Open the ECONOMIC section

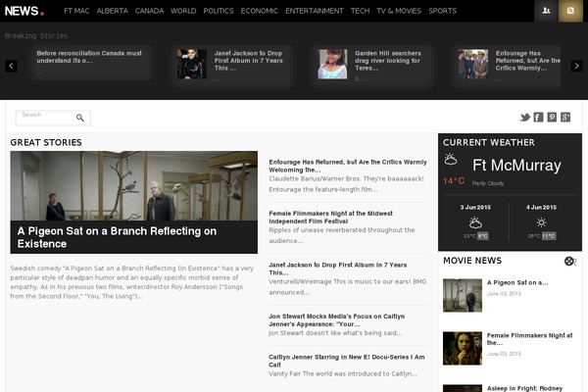(259, 11)
